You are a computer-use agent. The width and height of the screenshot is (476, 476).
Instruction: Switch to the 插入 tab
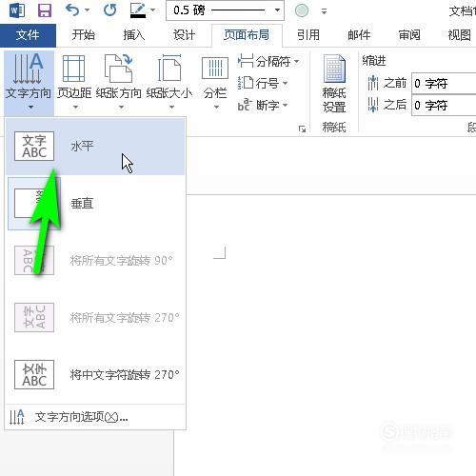134,35
